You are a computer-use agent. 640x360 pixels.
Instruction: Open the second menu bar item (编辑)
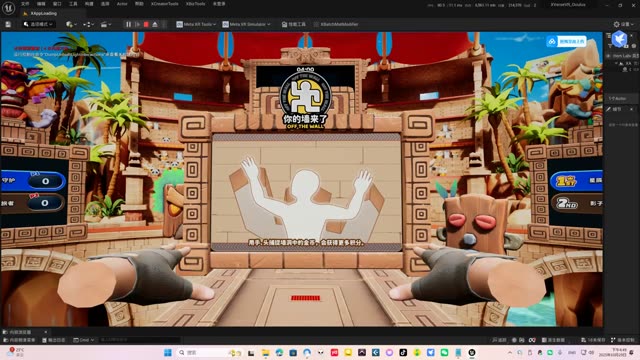point(41,4)
